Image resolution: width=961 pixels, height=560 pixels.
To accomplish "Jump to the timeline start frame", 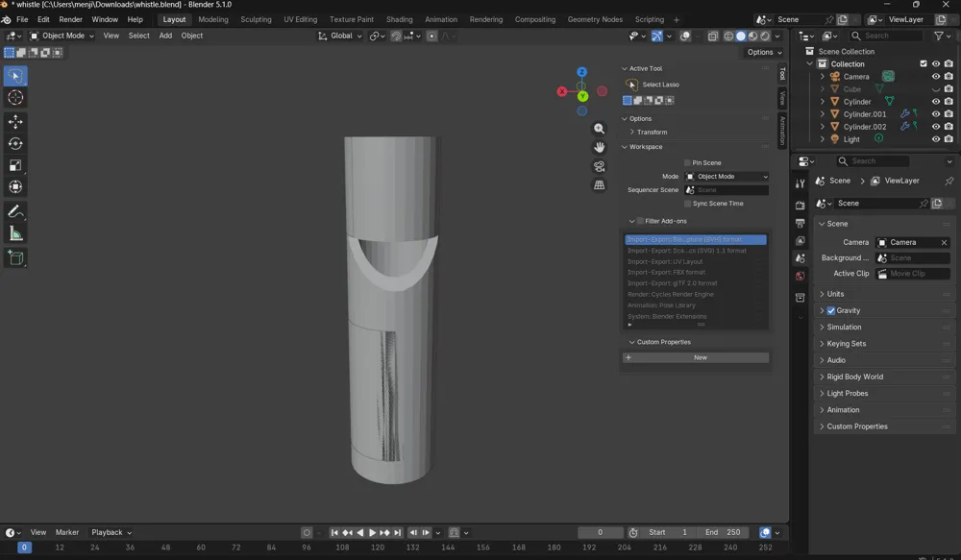I will click(334, 532).
